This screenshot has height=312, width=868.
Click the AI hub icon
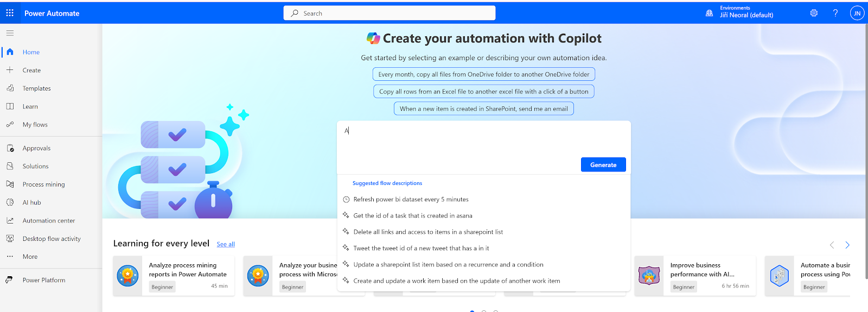[10, 202]
